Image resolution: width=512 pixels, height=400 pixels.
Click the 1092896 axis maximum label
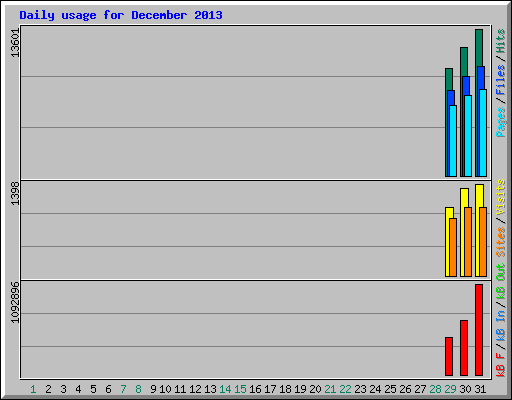15,303
